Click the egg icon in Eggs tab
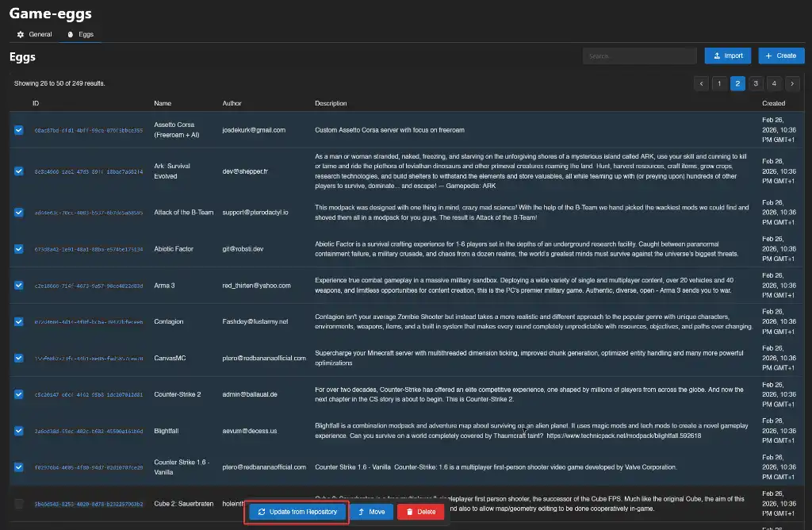Image resolution: width=812 pixels, height=530 pixels. click(x=70, y=35)
